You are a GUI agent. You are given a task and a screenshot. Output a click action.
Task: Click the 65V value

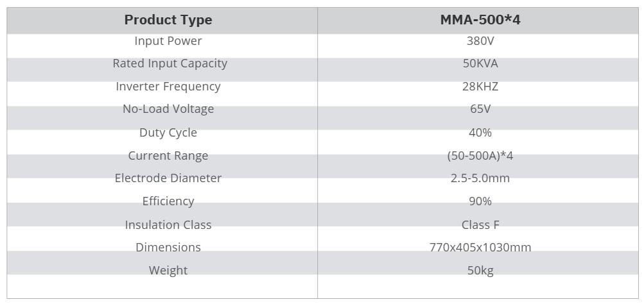[x=480, y=109]
